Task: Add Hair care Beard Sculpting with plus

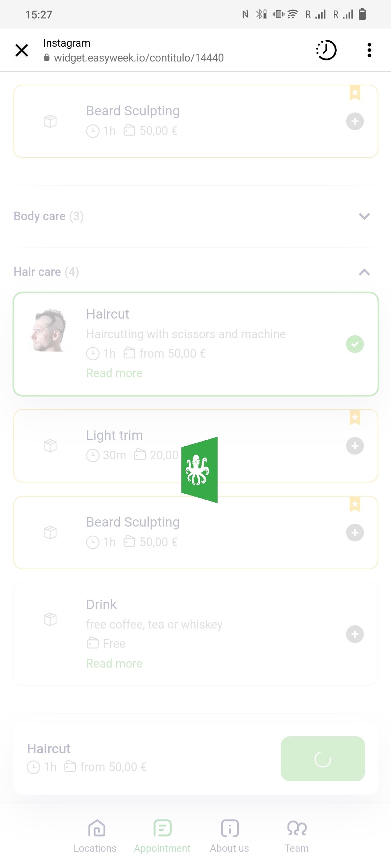Action: pos(355,532)
